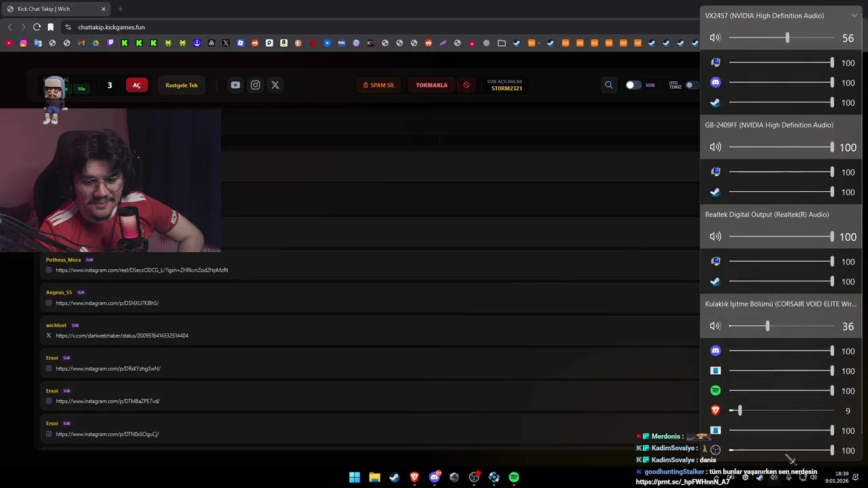Screen dimensions: 868x488
Task: Click Steam icon under GB-2409FF device
Action: click(x=715, y=192)
